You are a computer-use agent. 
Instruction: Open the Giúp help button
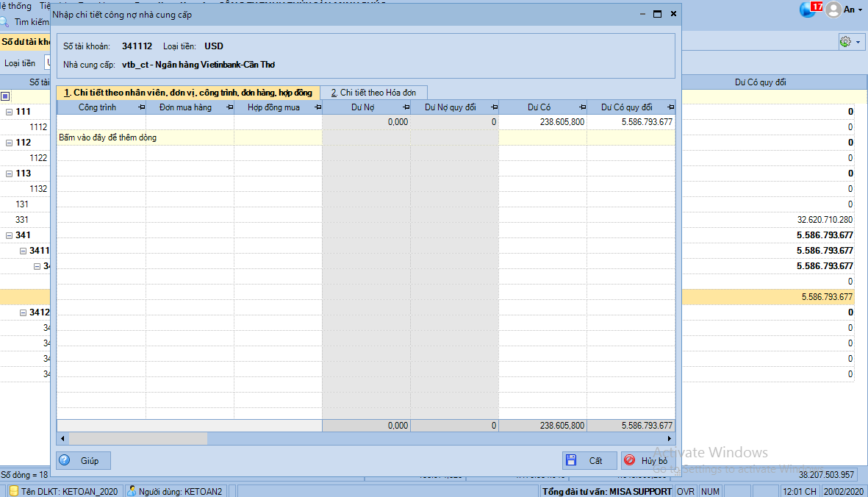[x=83, y=460]
